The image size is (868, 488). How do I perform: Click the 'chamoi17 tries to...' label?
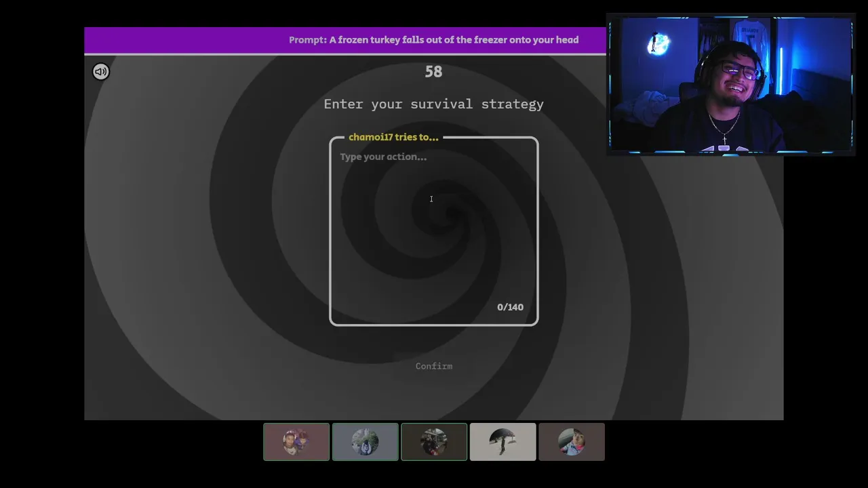[393, 137]
